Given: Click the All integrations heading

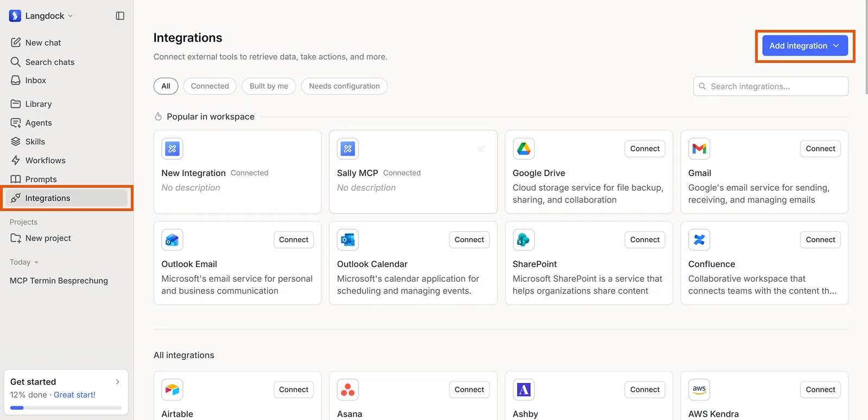Looking at the screenshot, I should point(184,355).
